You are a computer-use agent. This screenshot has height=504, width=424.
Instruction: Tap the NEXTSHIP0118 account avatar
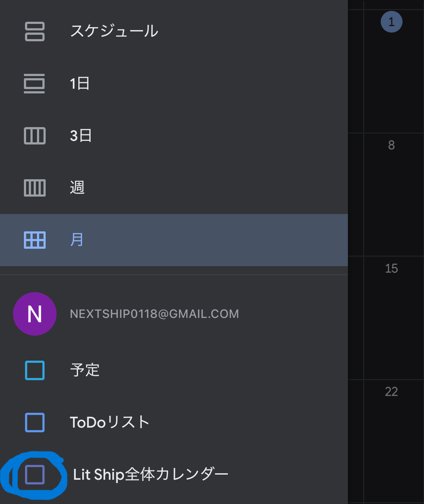pos(34,314)
